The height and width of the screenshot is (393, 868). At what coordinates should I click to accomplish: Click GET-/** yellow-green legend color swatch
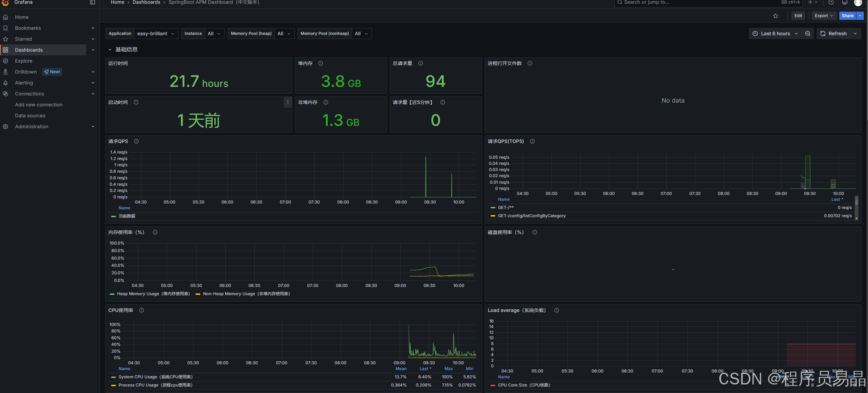[493, 208]
